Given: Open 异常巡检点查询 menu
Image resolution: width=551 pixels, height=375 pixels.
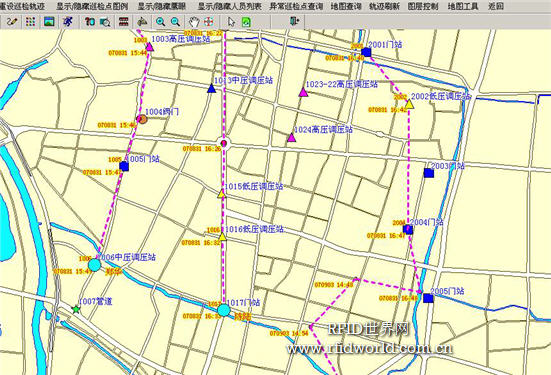Looking at the screenshot, I should (296, 6).
